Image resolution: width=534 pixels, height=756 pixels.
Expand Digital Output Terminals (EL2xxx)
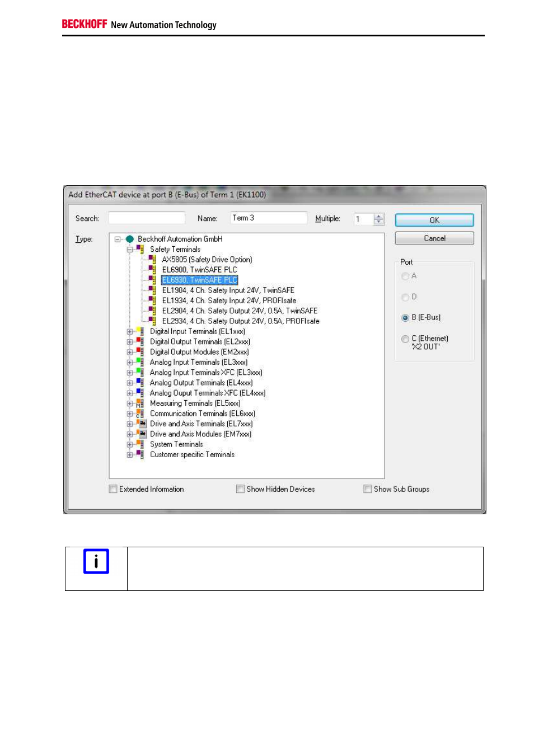[130, 342]
